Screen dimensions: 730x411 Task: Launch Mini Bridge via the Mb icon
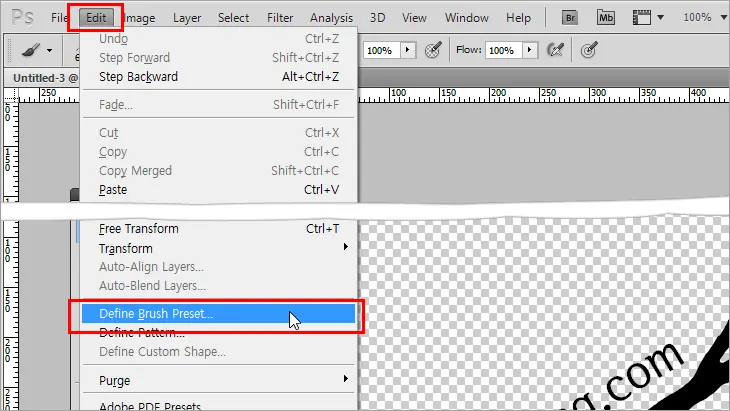pos(606,17)
